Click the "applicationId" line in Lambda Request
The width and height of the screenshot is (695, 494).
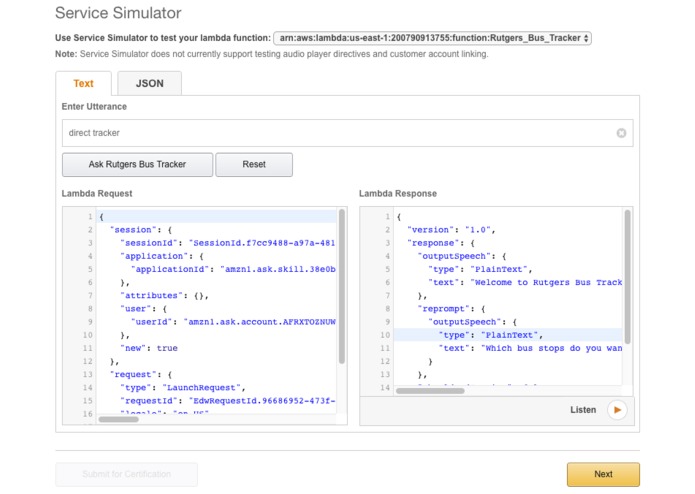pos(233,269)
